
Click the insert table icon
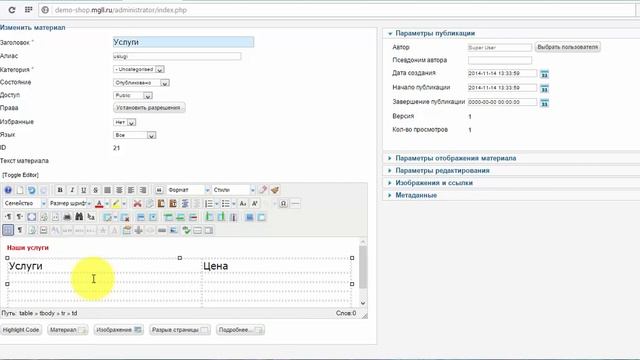coord(107,217)
